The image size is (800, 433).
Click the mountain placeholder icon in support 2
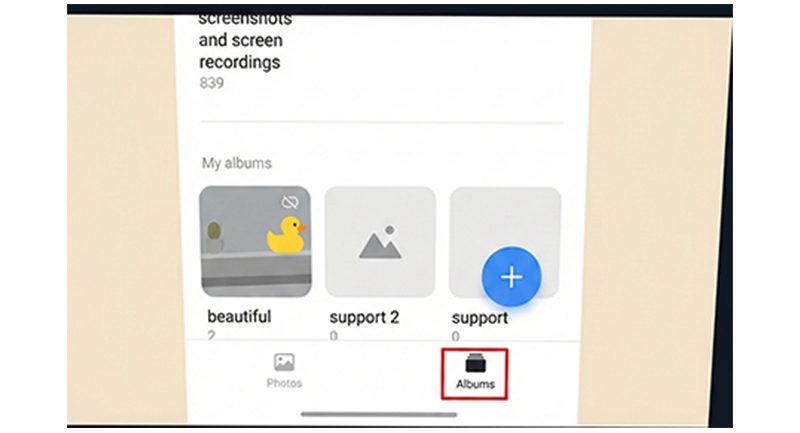point(380,243)
